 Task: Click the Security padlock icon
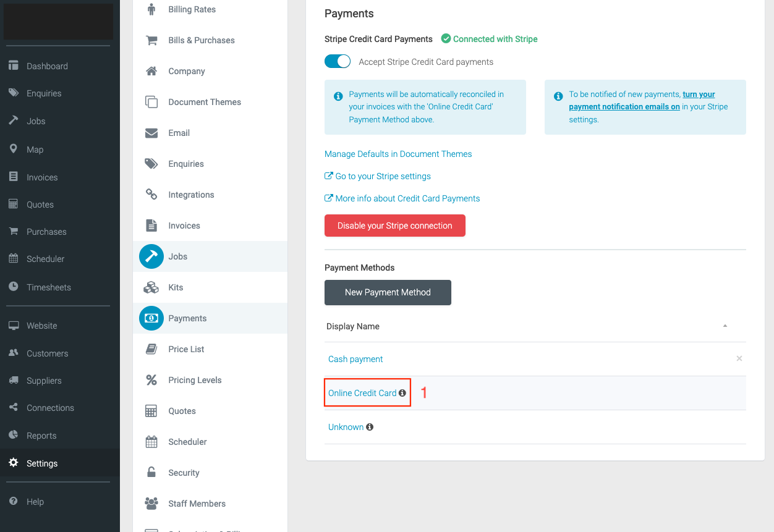coord(151,473)
